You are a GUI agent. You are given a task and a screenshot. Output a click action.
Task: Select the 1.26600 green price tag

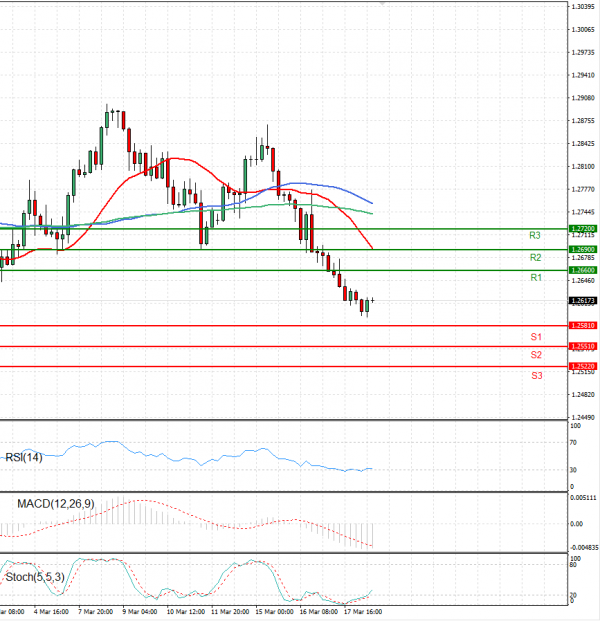(583, 270)
